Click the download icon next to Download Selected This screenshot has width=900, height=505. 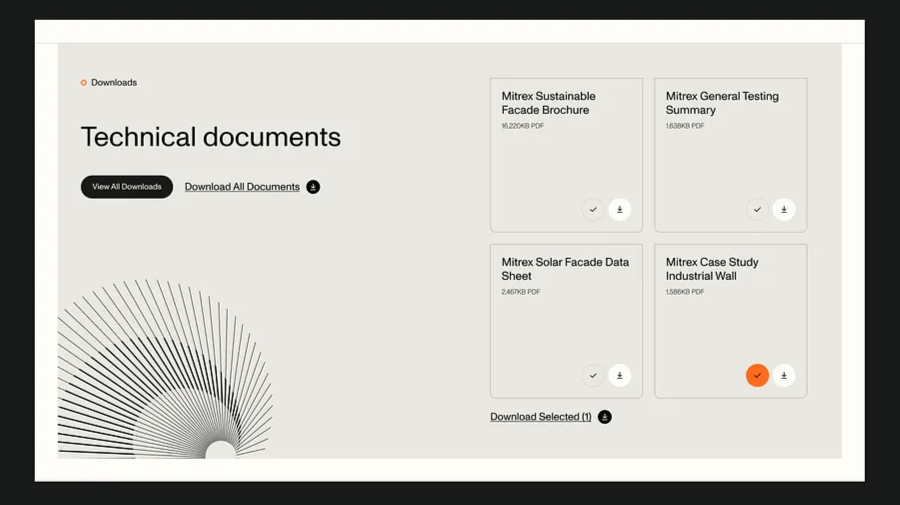pyautogui.click(x=604, y=417)
